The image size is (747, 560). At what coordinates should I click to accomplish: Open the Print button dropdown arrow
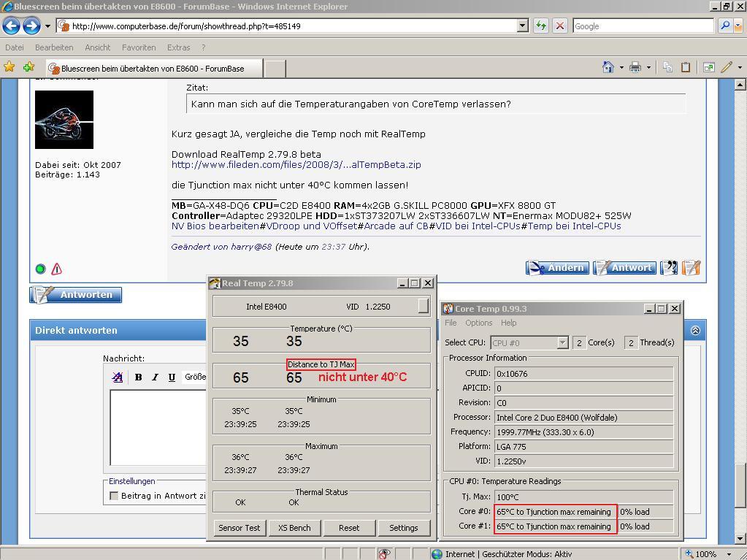click(x=648, y=68)
